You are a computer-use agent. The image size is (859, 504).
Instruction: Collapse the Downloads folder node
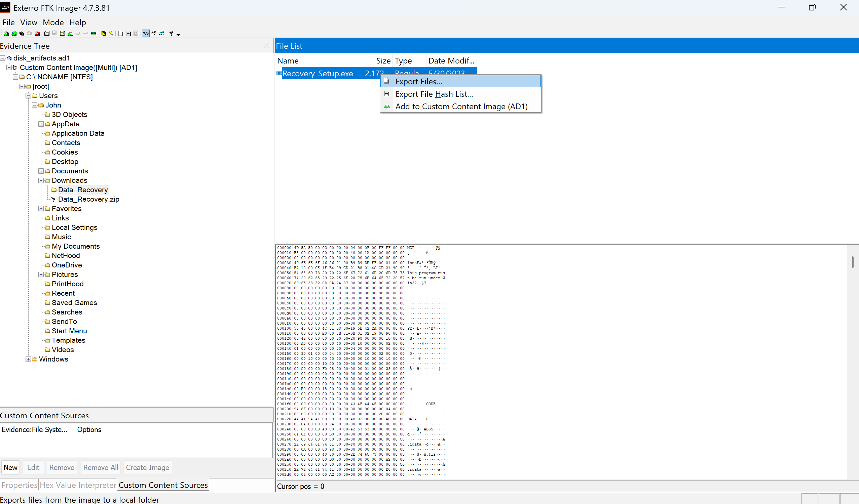tap(41, 180)
